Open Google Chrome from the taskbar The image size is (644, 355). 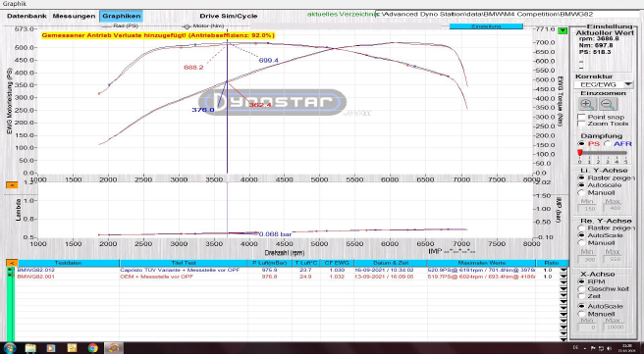93,348
